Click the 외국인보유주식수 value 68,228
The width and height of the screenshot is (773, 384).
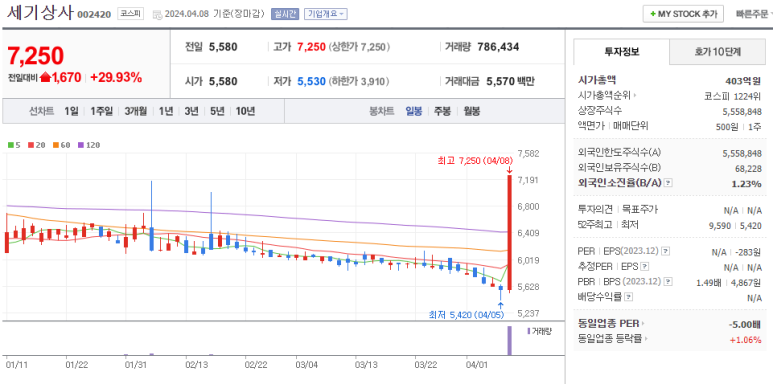(748, 169)
